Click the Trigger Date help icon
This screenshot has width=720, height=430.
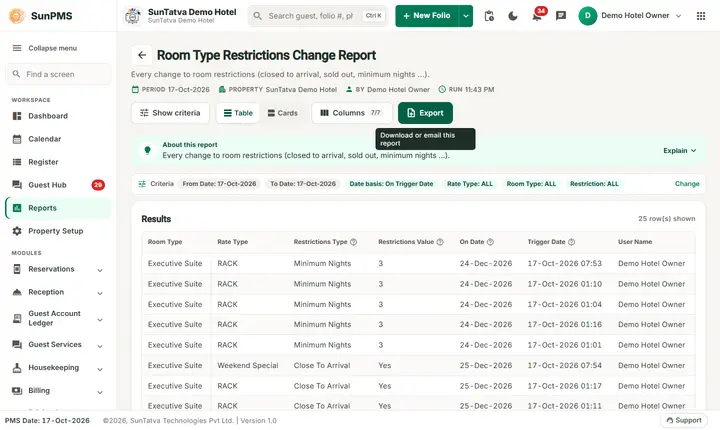coord(571,242)
